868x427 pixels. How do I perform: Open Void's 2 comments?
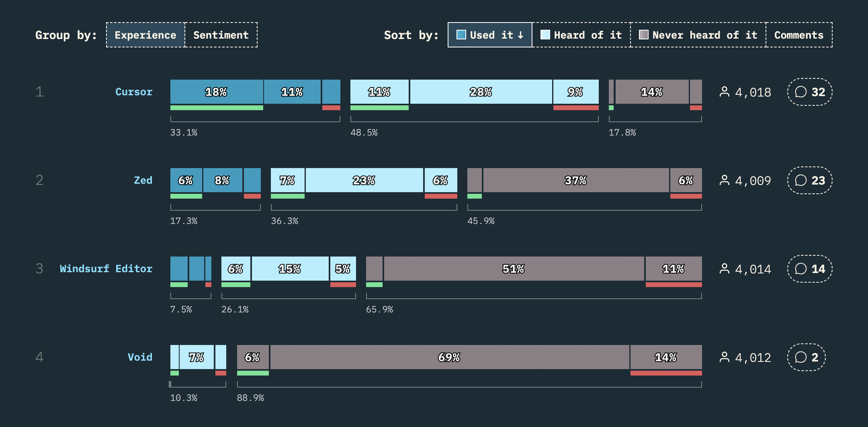[807, 357]
